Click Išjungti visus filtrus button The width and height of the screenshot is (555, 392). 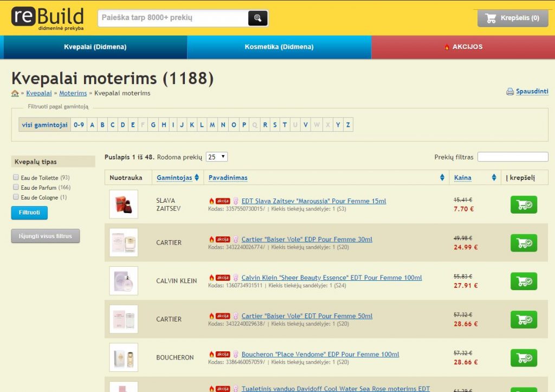[46, 236]
